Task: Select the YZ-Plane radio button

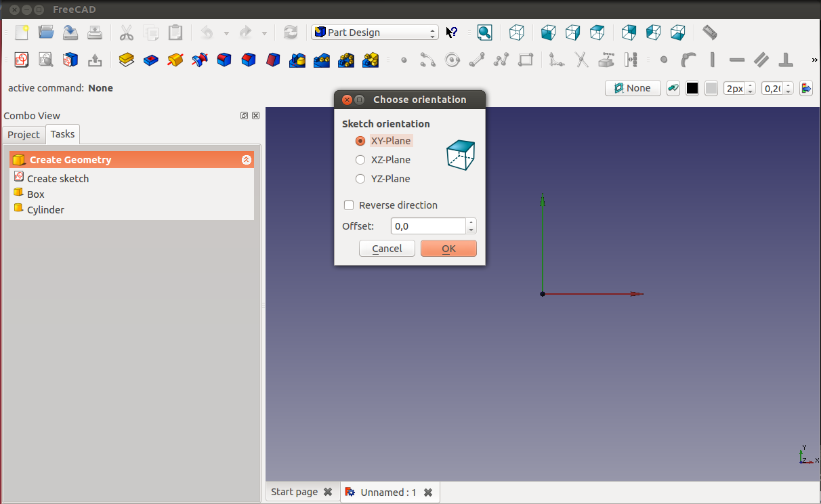Action: pos(360,179)
